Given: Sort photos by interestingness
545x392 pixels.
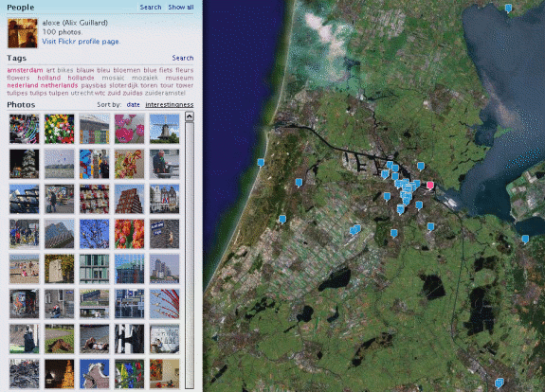Looking at the screenshot, I should coord(170,104).
